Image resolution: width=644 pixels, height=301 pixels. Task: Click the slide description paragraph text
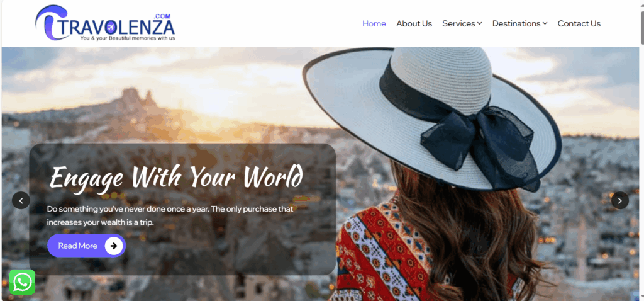170,215
